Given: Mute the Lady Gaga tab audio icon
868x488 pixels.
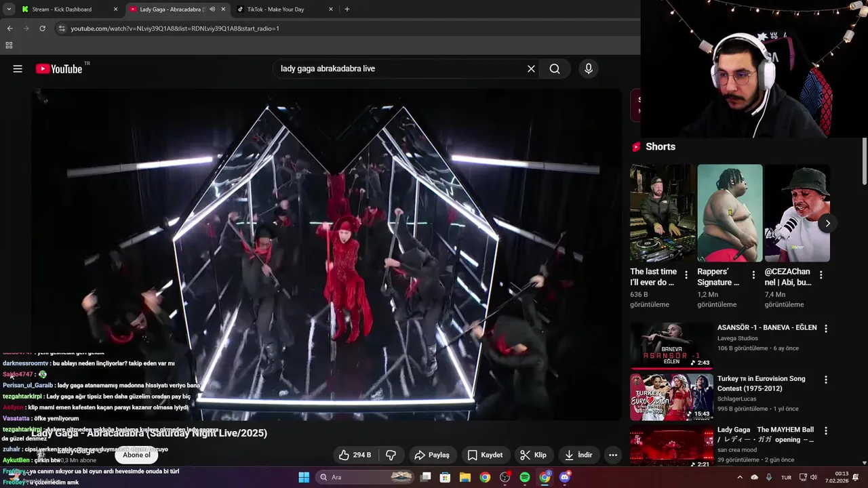Looking at the screenshot, I should click(x=212, y=9).
